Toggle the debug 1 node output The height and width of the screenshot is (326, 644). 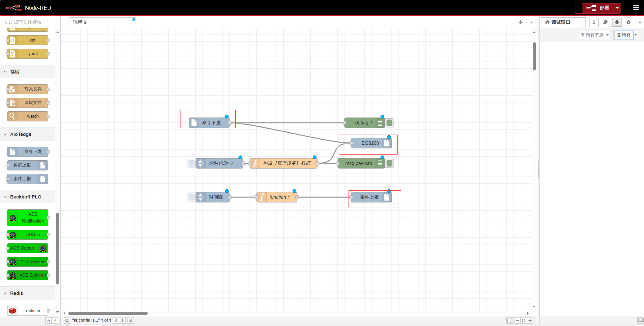pos(389,123)
